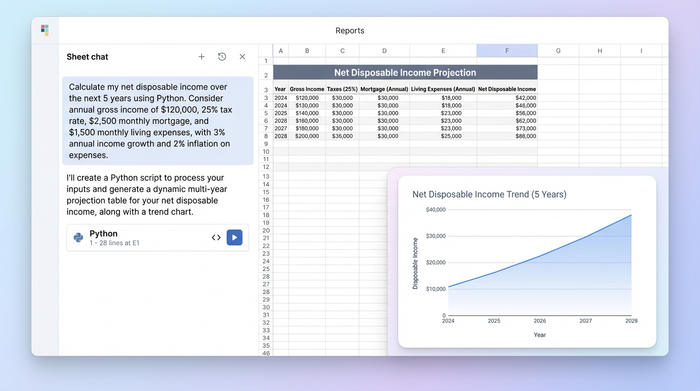This screenshot has height=391, width=700.
Task: Click the user prompt message bubble
Action: (158, 121)
